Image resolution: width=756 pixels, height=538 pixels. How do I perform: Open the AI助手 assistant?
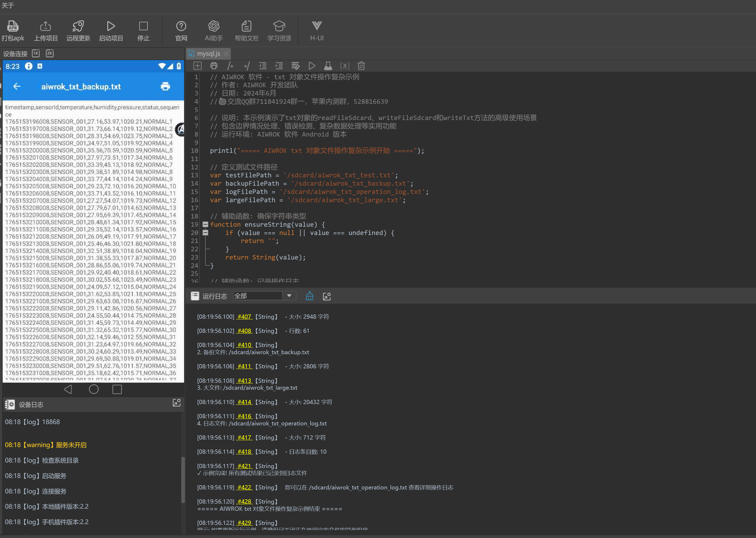(x=213, y=31)
